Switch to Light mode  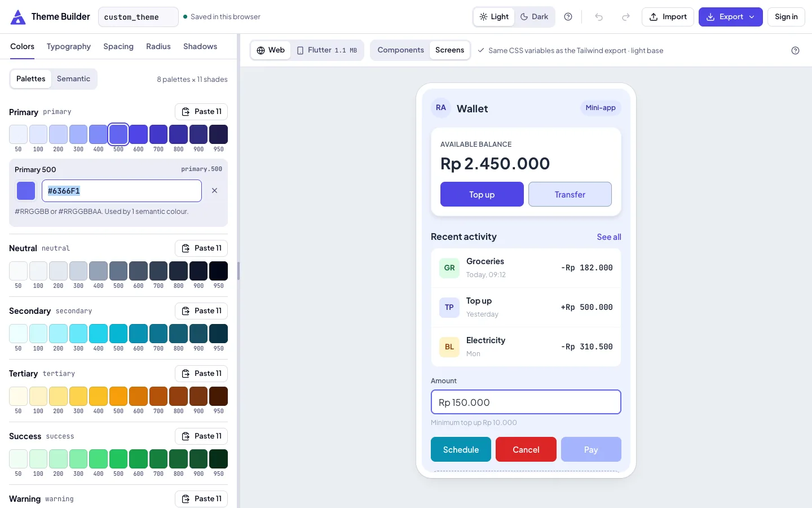[x=494, y=17]
